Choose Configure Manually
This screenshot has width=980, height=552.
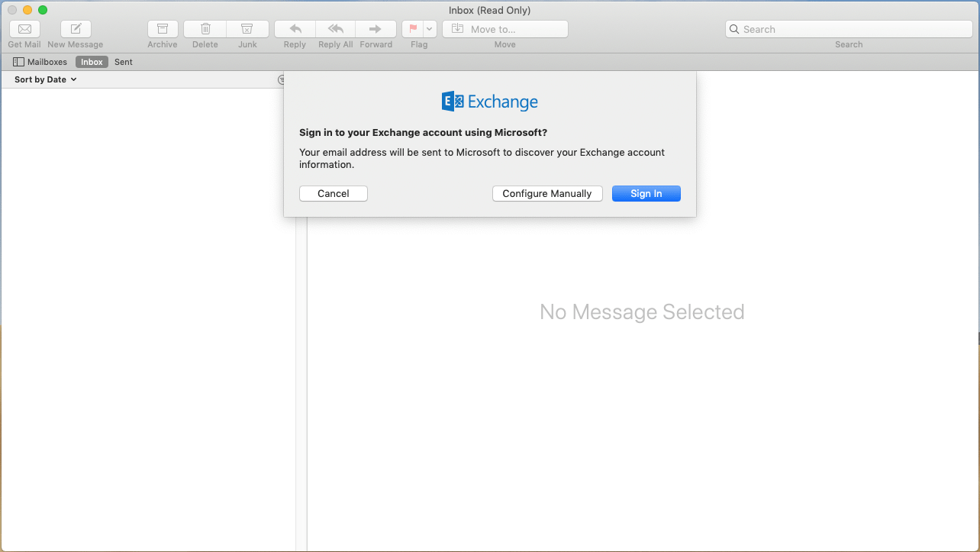pos(547,194)
